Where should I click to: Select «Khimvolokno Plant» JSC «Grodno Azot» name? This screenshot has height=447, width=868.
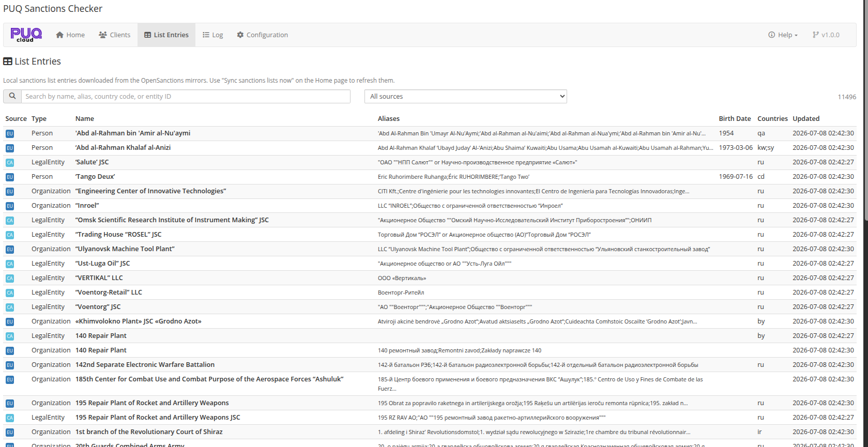[139, 321]
